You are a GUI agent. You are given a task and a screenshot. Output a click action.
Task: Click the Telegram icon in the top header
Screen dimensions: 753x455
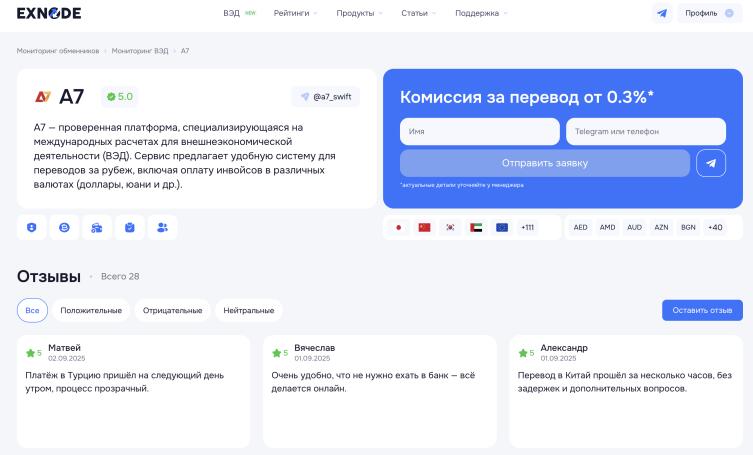(x=661, y=13)
